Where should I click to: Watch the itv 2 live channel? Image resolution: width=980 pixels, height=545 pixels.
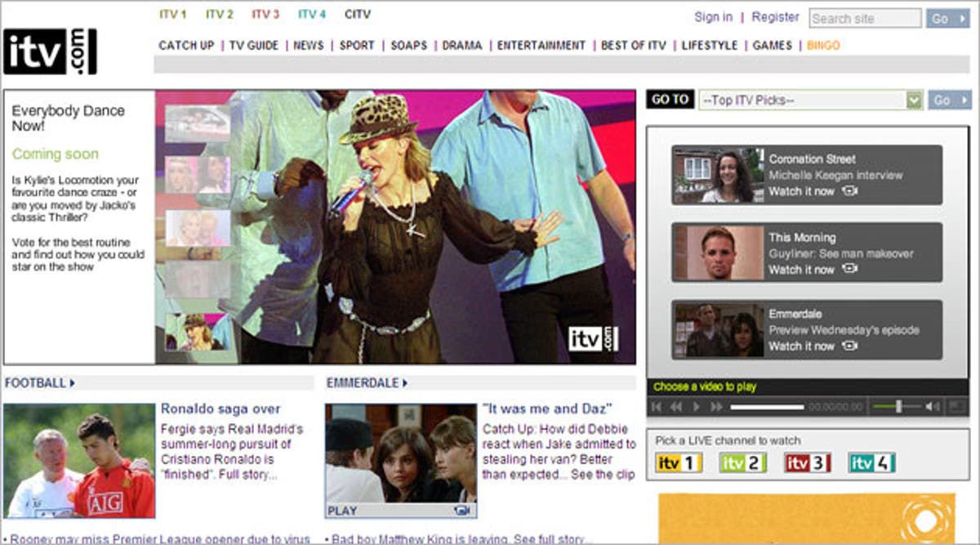742,463
